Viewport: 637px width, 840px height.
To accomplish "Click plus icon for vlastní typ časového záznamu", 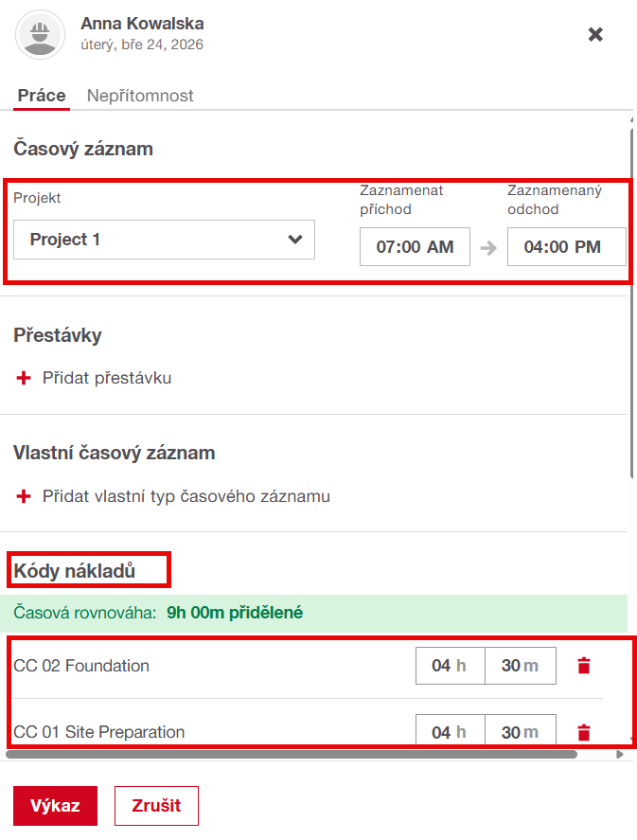I will (x=24, y=496).
